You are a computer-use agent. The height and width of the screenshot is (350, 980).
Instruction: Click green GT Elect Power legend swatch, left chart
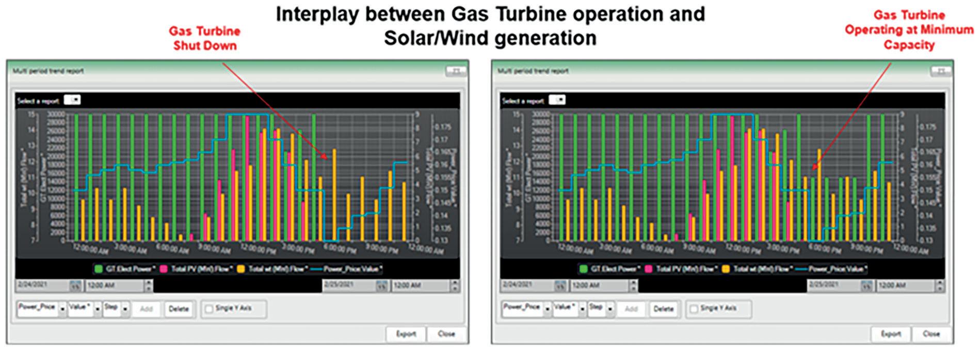click(x=99, y=268)
